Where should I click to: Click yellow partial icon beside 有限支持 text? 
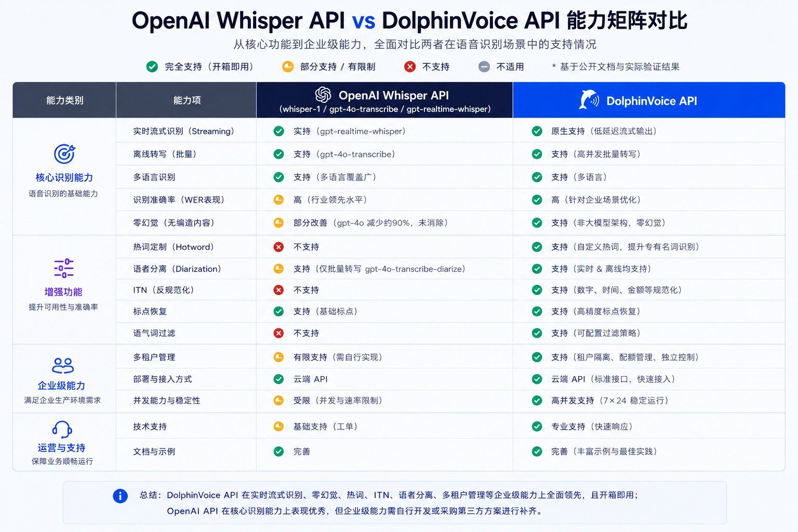[278, 357]
